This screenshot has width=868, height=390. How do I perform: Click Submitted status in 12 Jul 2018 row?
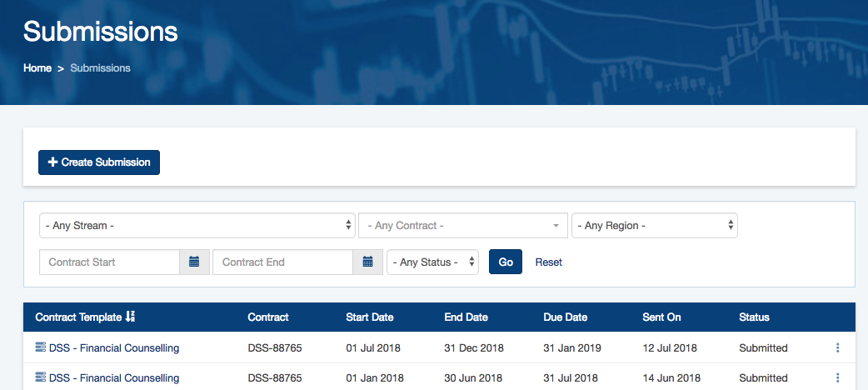click(763, 347)
